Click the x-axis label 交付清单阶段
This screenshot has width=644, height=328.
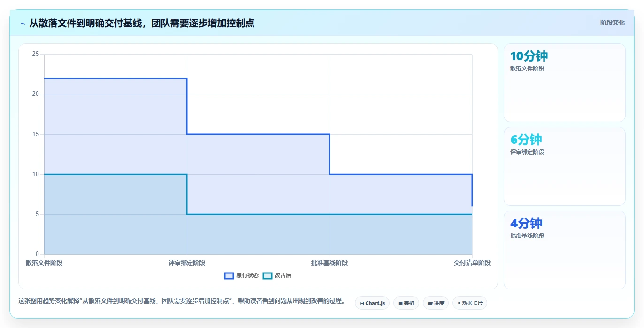click(x=472, y=263)
